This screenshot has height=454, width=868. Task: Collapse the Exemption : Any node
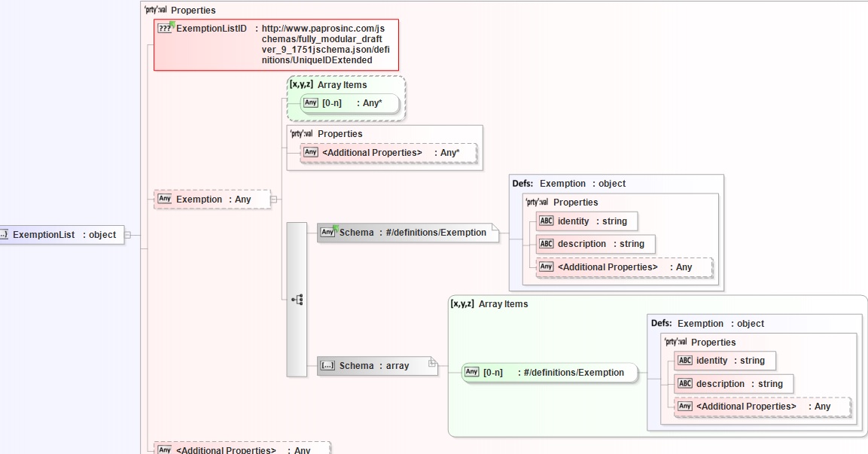(x=273, y=200)
